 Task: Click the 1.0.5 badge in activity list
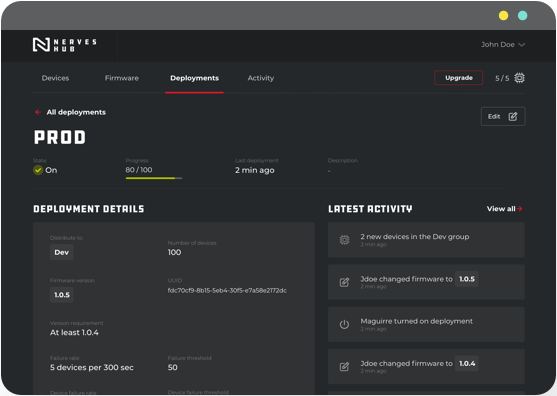point(467,279)
